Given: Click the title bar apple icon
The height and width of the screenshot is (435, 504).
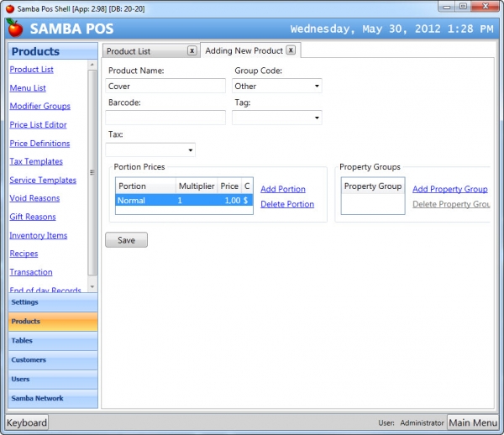Looking at the screenshot, I should pos(10,8).
